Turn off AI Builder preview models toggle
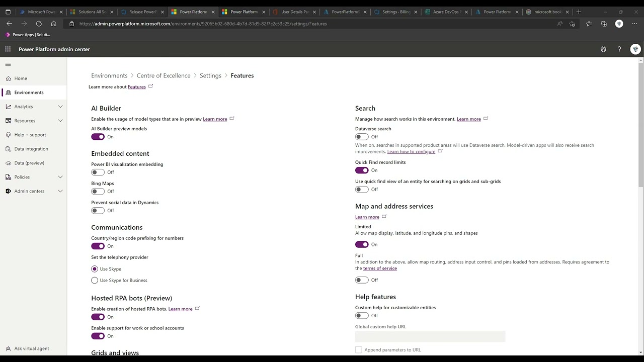The image size is (644, 362). point(98,137)
